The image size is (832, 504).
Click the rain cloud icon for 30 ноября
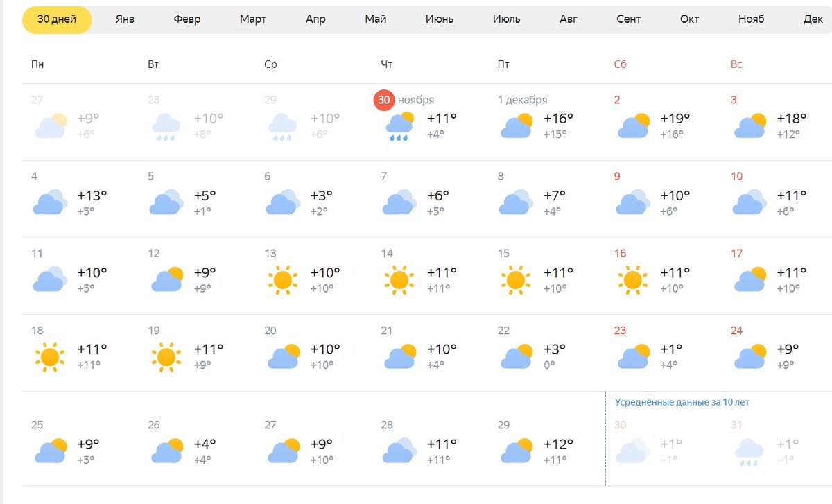pyautogui.click(x=399, y=126)
